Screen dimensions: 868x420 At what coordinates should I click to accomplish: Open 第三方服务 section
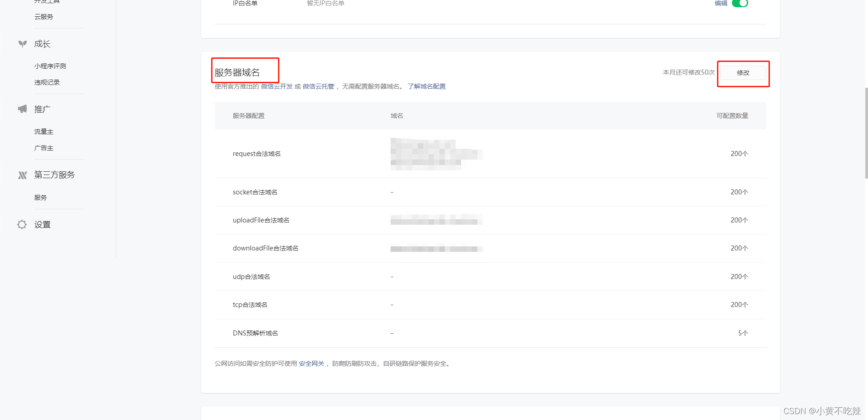(x=55, y=175)
